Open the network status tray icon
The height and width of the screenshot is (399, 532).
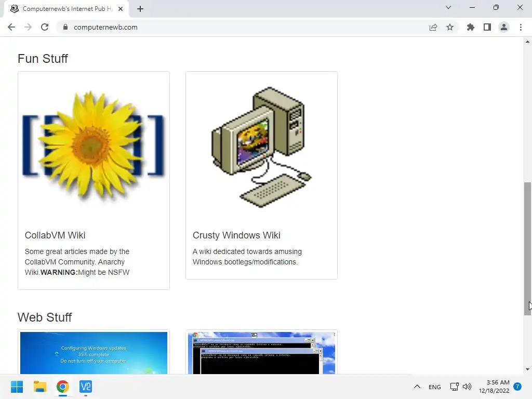point(454,387)
